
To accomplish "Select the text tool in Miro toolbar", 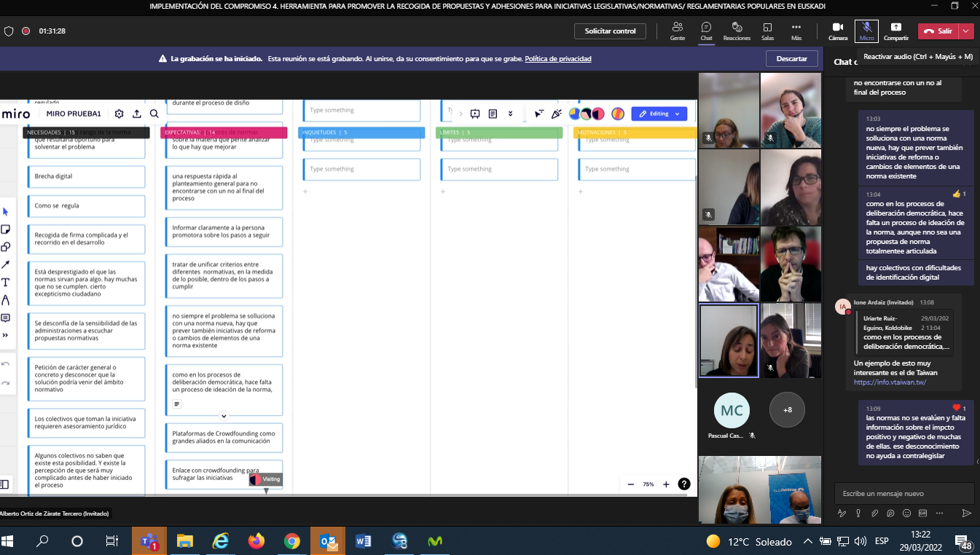I will coord(6,282).
